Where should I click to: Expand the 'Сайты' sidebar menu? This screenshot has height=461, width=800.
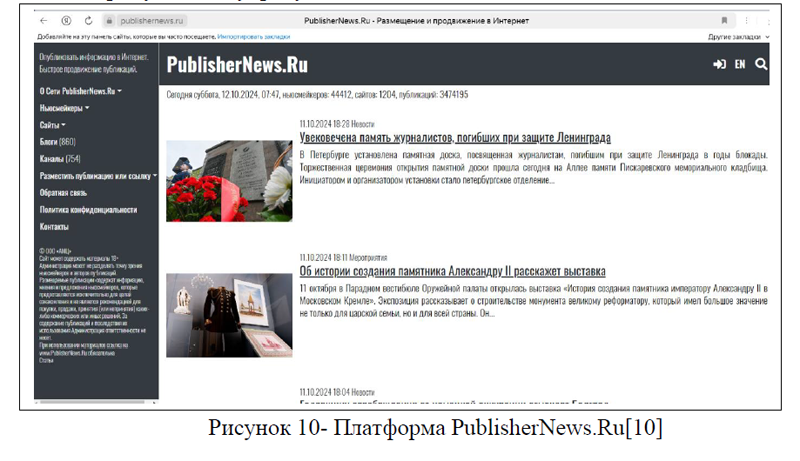pos(53,125)
